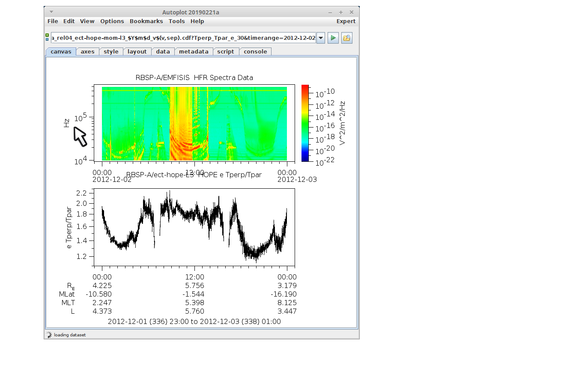Select the console tab
Screen dimensions: 576x392
coord(255,52)
